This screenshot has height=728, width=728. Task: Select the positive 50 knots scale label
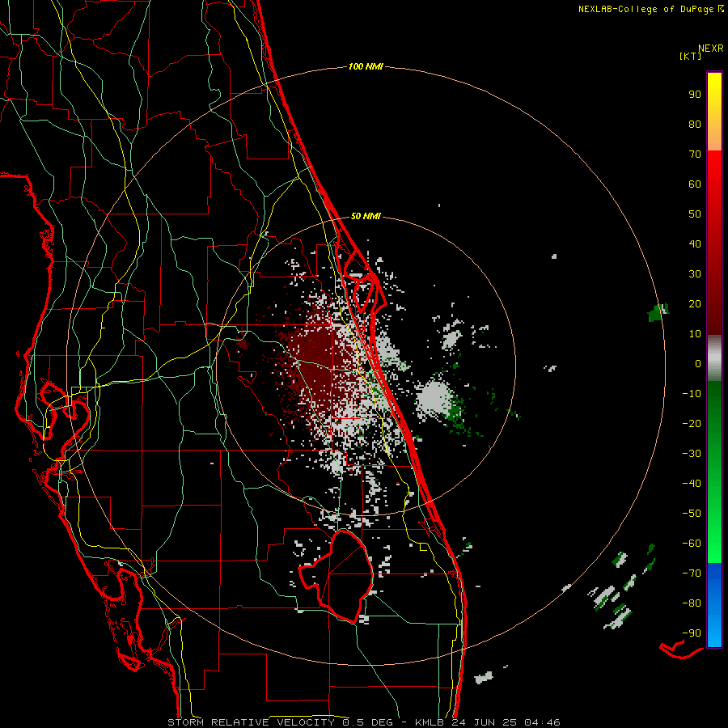(x=695, y=214)
